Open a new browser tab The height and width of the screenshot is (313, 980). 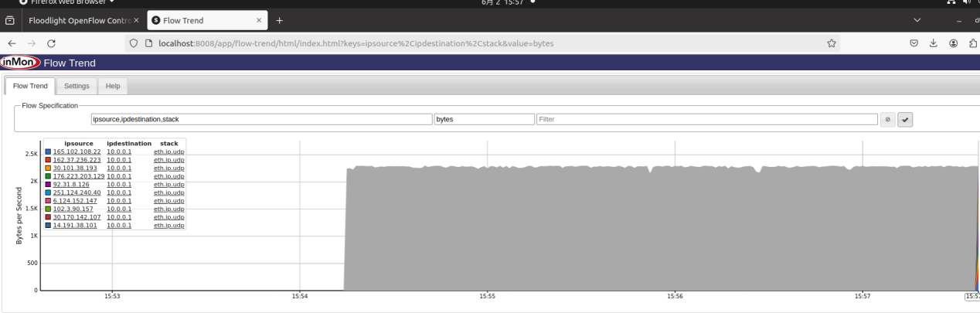[279, 20]
